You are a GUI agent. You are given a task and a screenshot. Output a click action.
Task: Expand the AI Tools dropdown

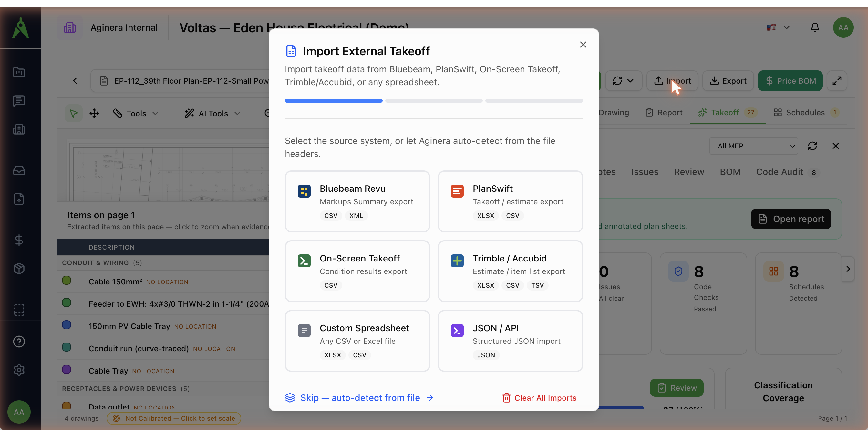213,113
